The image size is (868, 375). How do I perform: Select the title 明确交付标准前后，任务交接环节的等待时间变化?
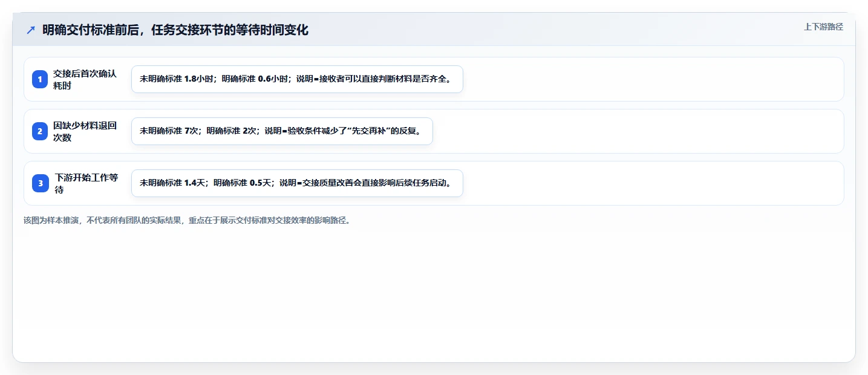pos(175,30)
